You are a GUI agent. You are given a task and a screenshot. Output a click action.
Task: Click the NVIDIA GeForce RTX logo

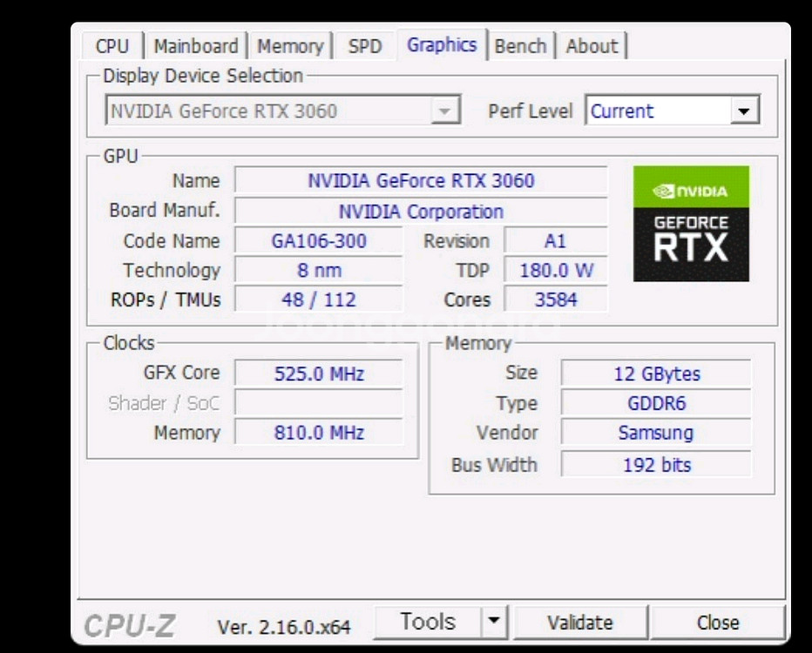pos(691,224)
